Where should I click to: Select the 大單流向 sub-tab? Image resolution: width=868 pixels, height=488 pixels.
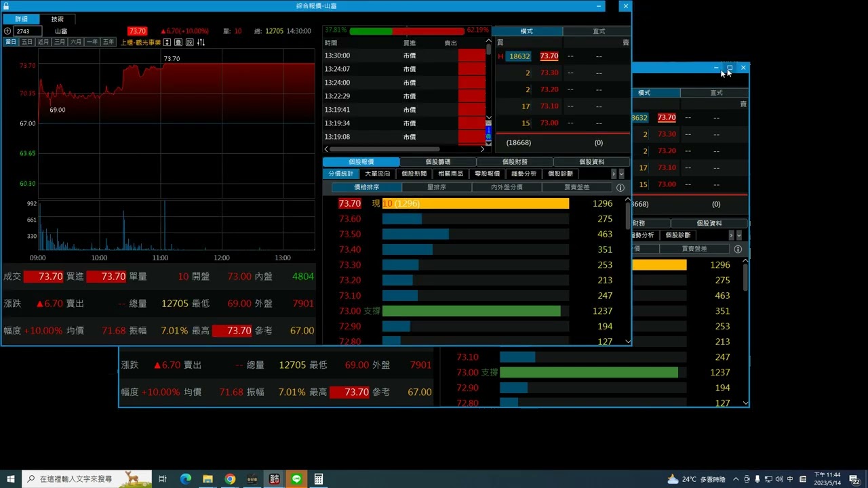(x=377, y=174)
